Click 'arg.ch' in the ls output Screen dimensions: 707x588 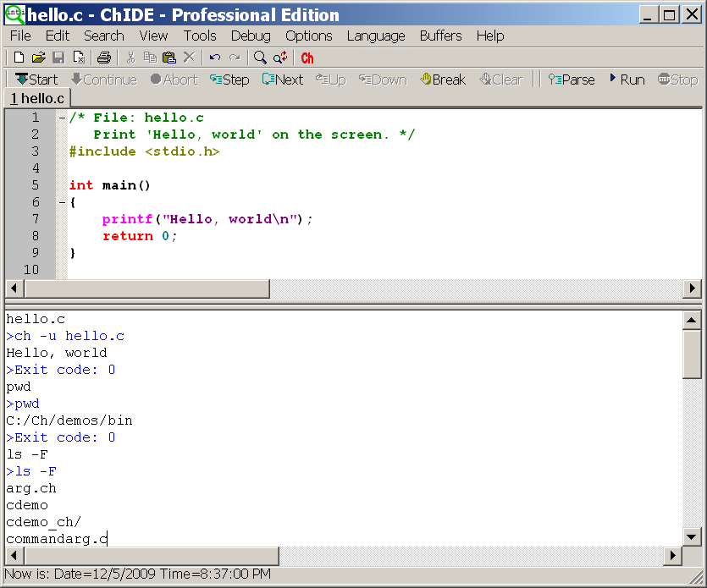tap(31, 488)
